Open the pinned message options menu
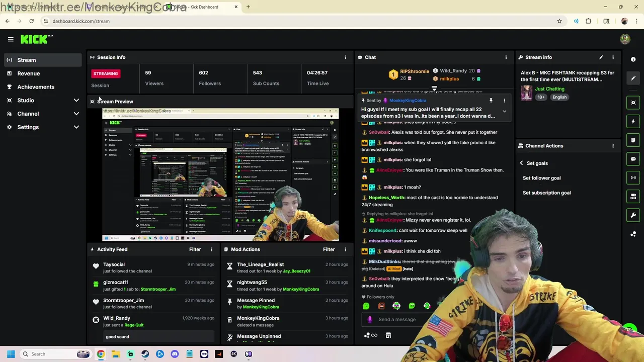The height and width of the screenshot is (362, 644). 504,101
